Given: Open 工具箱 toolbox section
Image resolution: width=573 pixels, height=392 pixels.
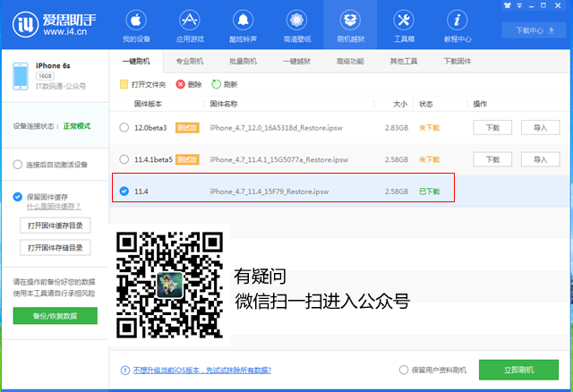Looking at the screenshot, I should click(404, 26).
